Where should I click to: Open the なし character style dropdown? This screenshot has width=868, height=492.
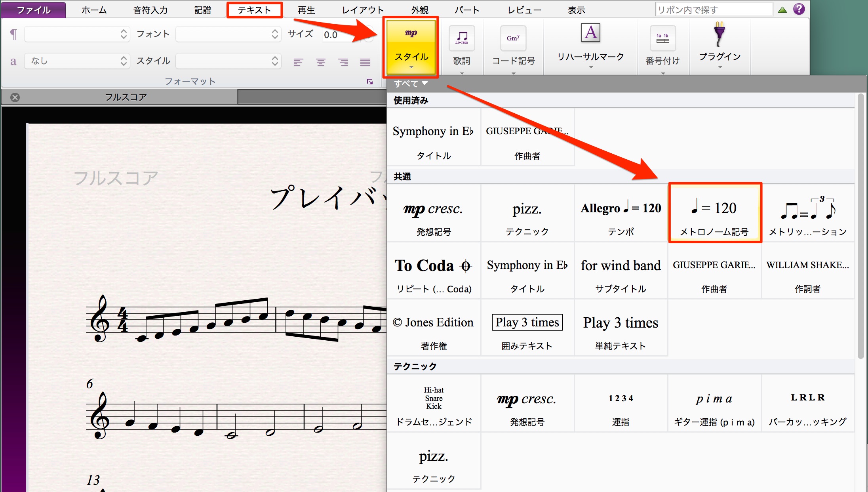77,61
